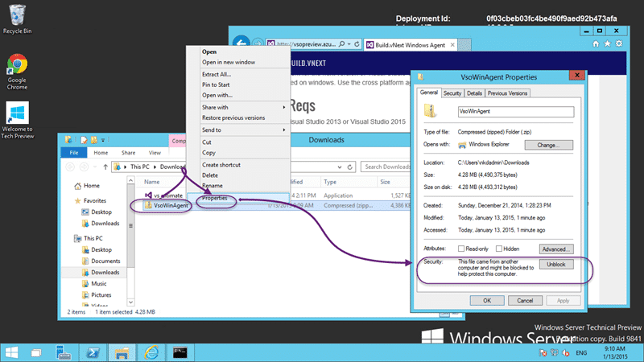
Task: Select Properties in the context menu
Action: click(214, 198)
